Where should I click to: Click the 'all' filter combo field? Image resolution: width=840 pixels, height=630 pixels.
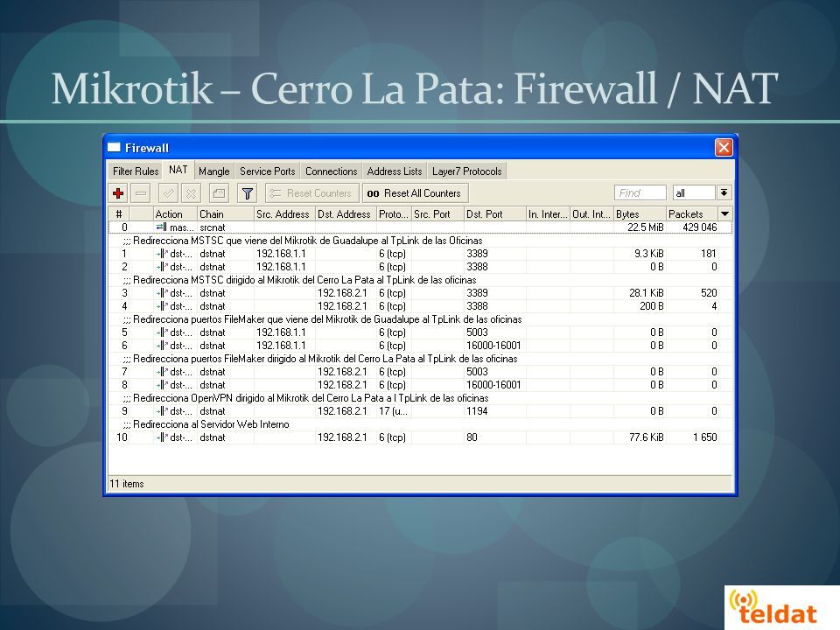[x=694, y=192]
